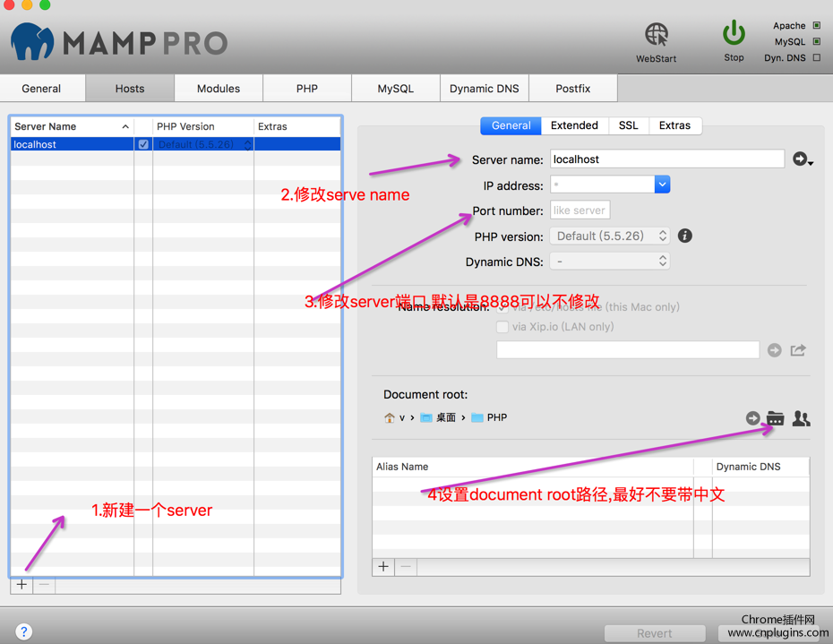Click the PHP folder in Document root path
This screenshot has height=644, width=833.
coord(489,417)
